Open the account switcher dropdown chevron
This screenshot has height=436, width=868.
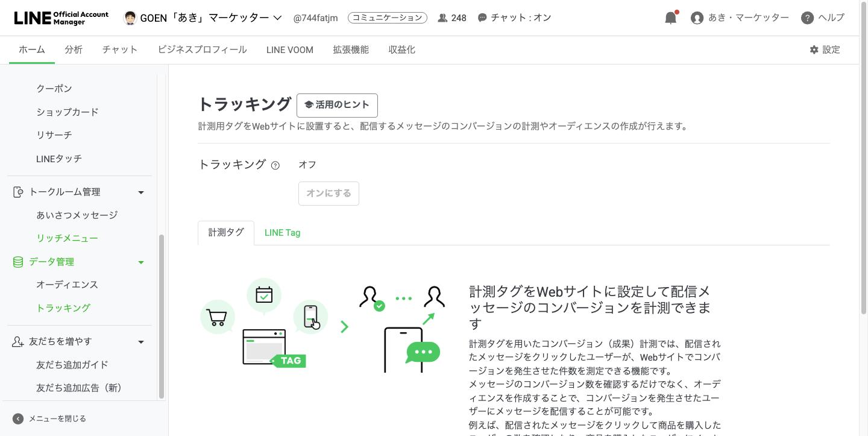click(x=277, y=18)
